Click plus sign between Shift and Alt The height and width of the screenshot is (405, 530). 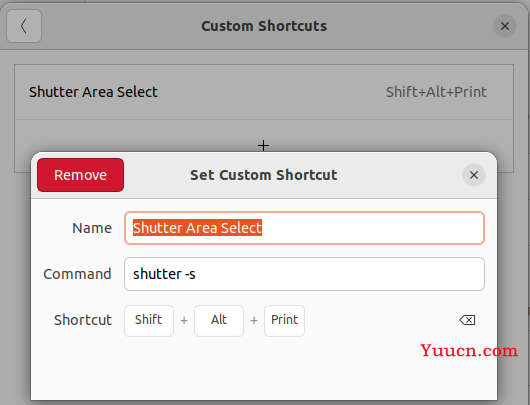point(184,320)
